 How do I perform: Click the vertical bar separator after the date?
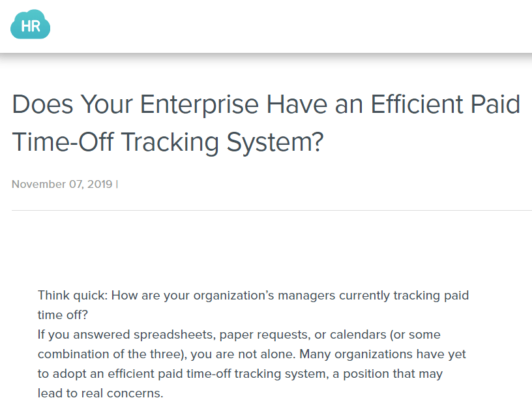pyautogui.click(x=117, y=183)
